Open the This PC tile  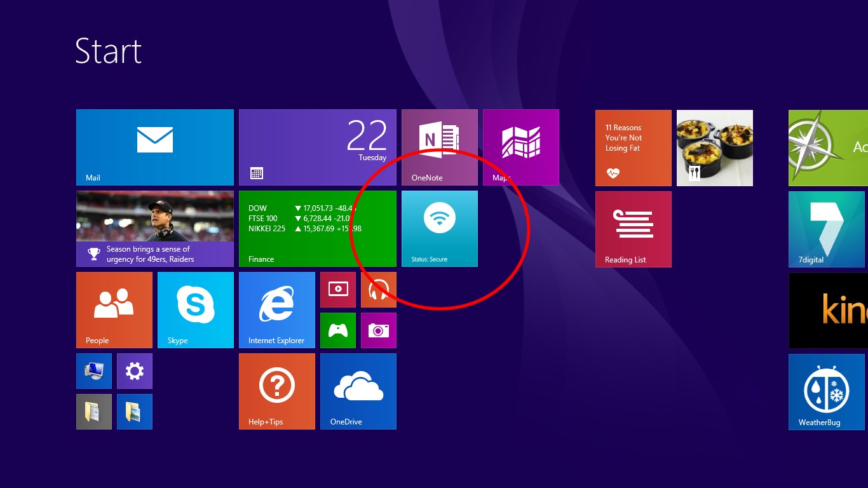click(93, 370)
